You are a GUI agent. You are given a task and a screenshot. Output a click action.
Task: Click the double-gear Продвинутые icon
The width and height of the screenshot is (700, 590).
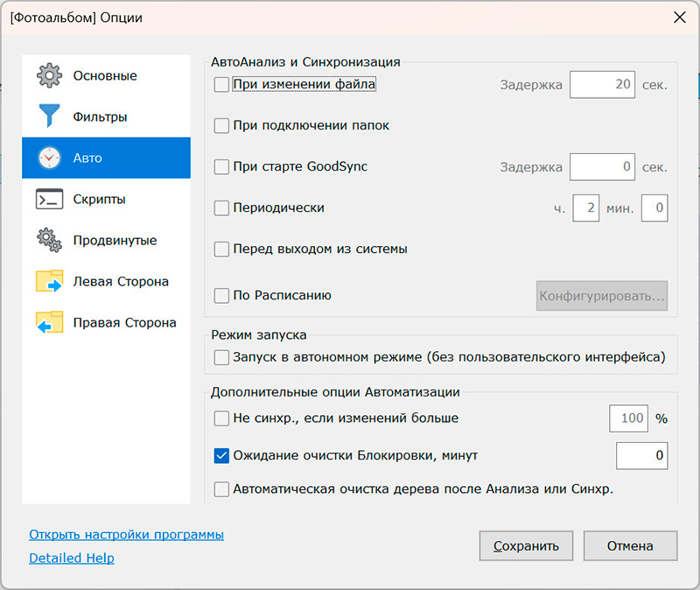49,241
